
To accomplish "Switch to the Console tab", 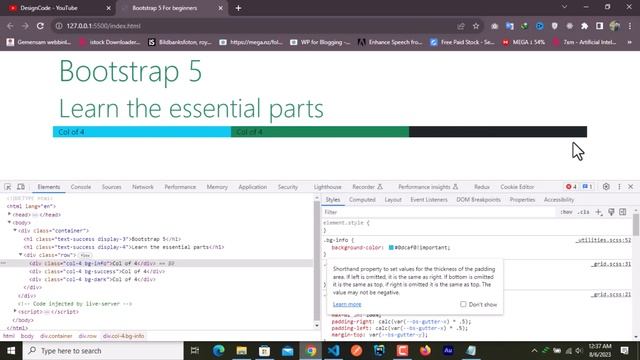I will (81, 187).
